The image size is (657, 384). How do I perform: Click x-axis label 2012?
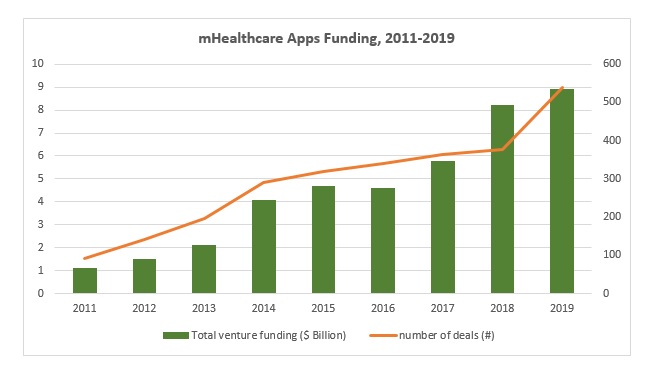[144, 308]
